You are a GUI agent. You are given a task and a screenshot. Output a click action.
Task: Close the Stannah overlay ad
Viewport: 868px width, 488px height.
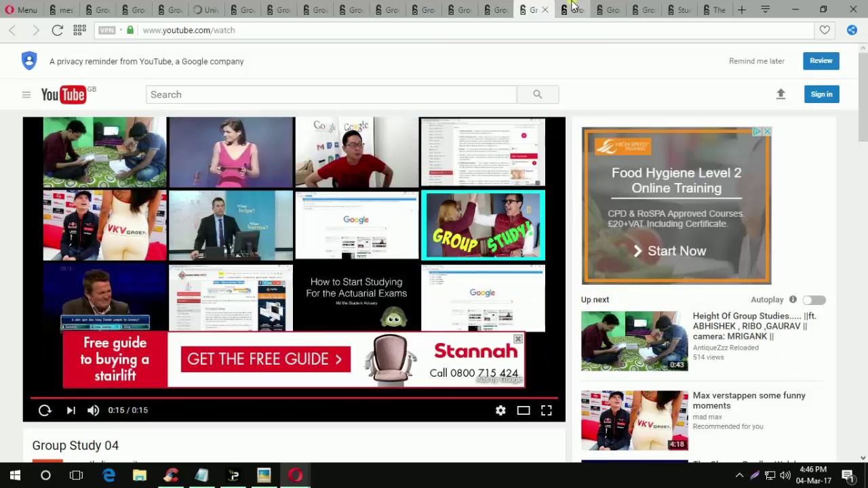pos(518,339)
